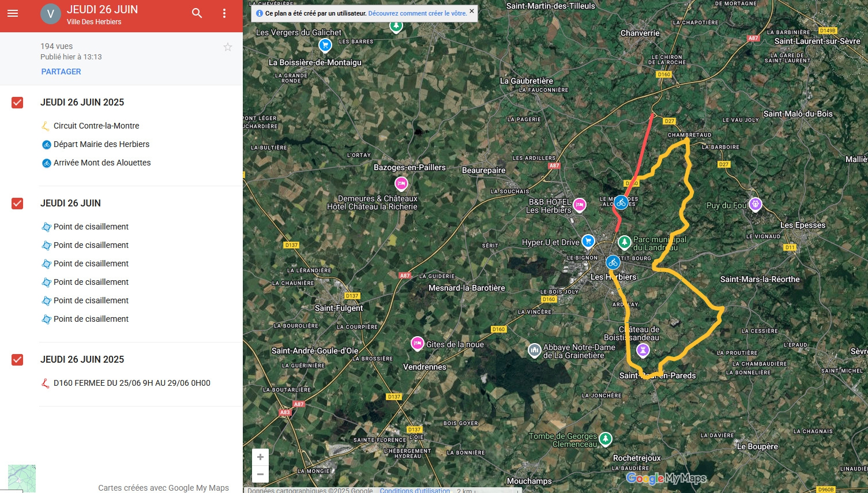Click the Beaurepaire town label
This screenshot has height=493, width=868.
pyautogui.click(x=483, y=170)
